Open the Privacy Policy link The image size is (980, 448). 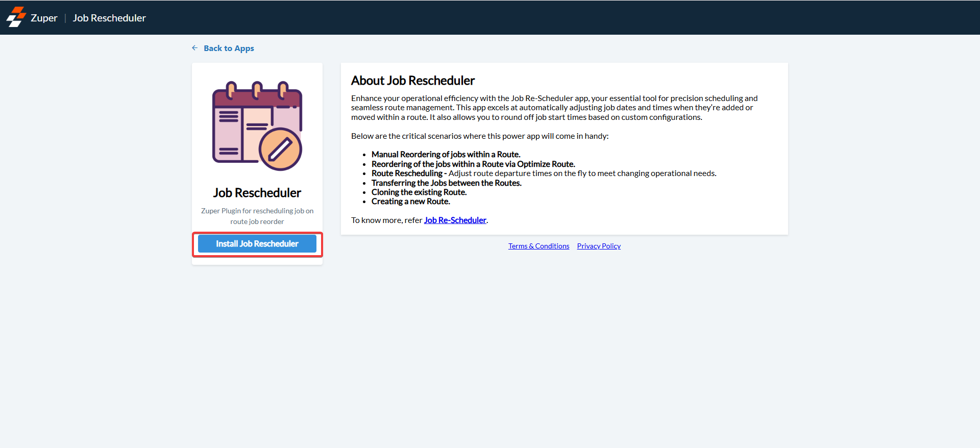(x=599, y=246)
